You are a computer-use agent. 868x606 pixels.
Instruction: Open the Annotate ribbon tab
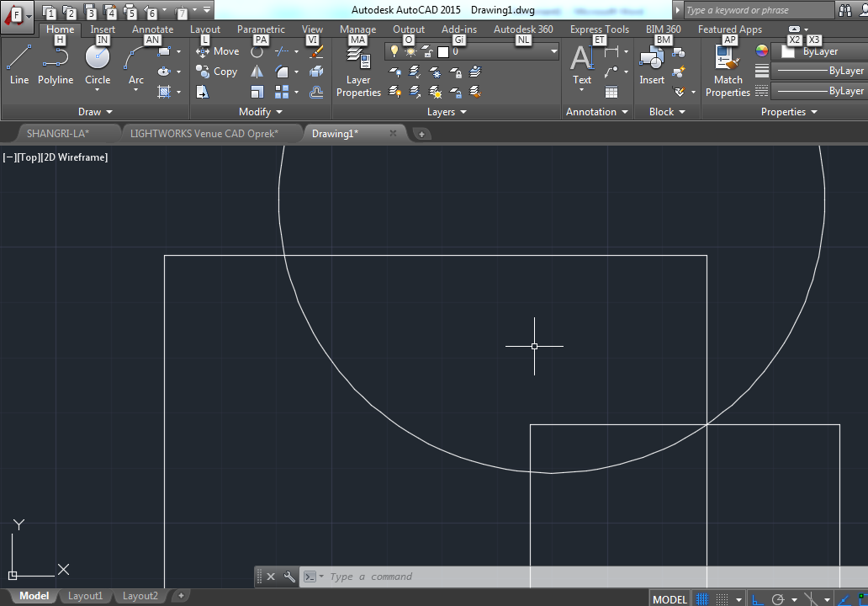tap(152, 29)
